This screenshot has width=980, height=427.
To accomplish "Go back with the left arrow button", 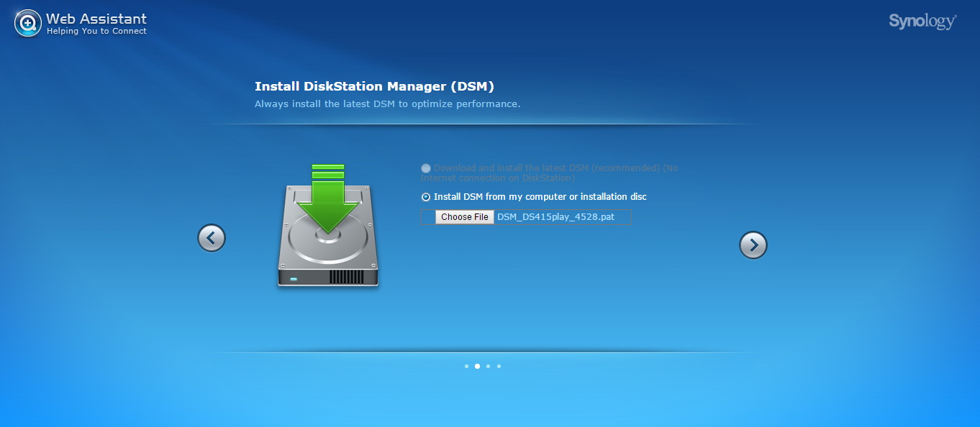I will click(212, 238).
